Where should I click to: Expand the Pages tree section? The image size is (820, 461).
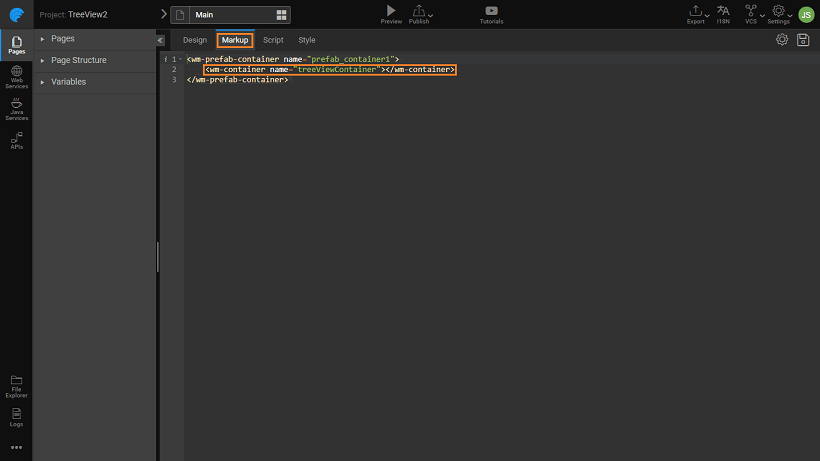coord(42,39)
